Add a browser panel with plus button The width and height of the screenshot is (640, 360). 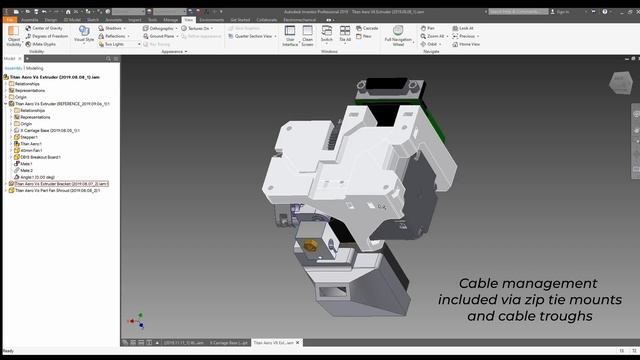(27, 59)
